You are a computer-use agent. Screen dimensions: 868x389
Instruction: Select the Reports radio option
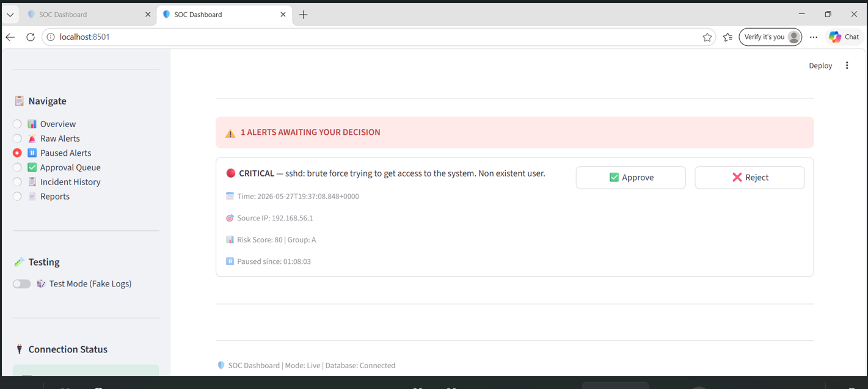tap(17, 196)
